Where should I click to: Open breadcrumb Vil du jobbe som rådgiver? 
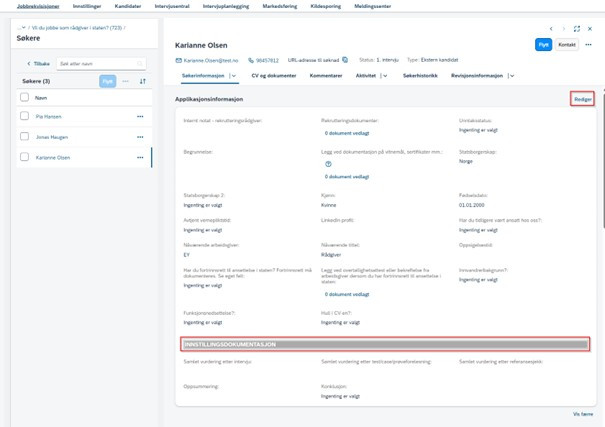[x=77, y=28]
